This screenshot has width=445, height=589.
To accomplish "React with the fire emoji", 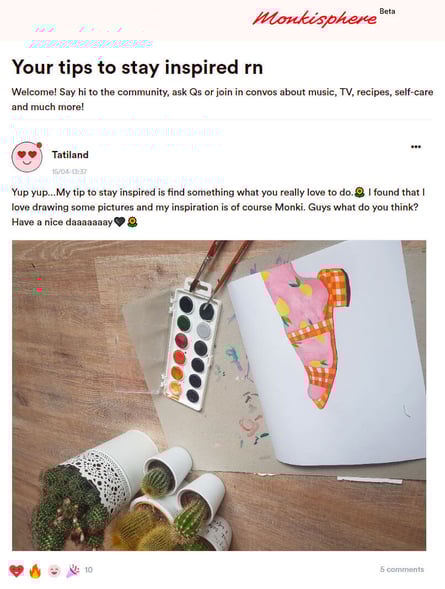I will [35, 571].
